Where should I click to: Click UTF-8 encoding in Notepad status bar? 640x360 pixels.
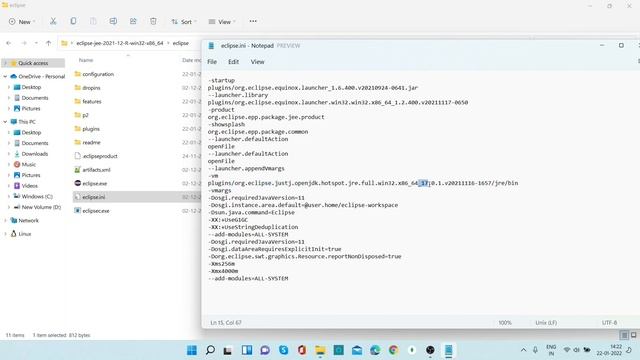point(609,322)
